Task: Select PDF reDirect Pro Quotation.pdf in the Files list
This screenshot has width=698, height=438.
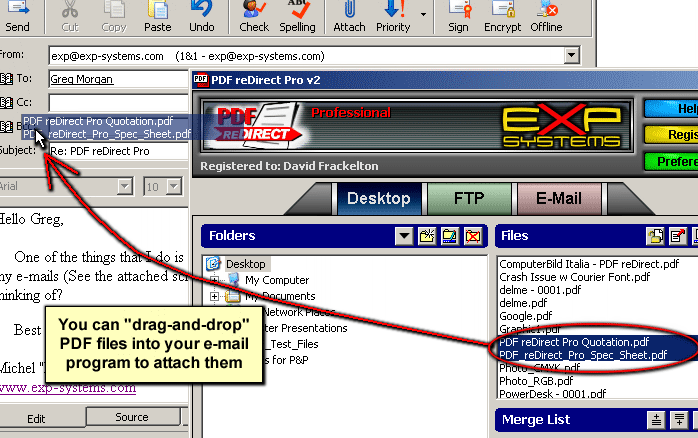Action: click(574, 342)
